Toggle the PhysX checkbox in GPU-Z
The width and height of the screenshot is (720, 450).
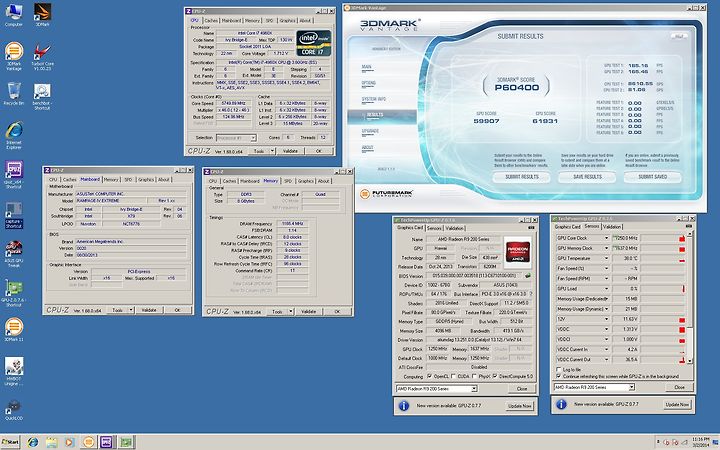click(475, 376)
